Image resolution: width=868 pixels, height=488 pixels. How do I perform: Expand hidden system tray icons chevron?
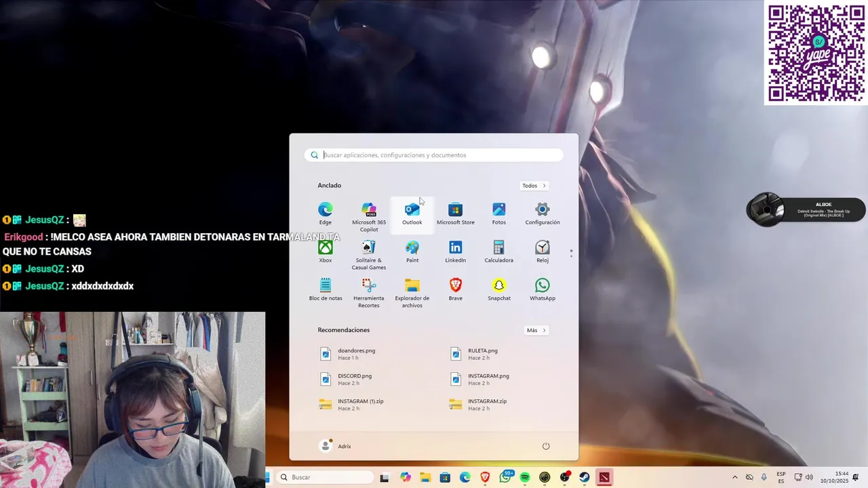(734, 477)
